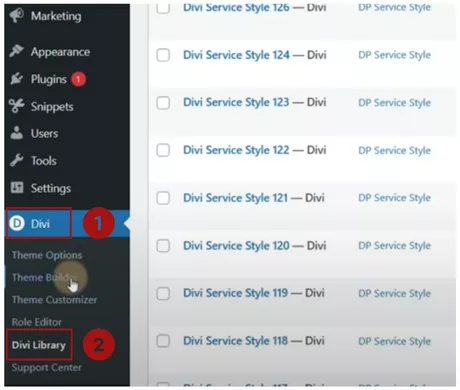Image resolution: width=460 pixels, height=390 pixels.
Task: Go to Theme Builder submenu
Action: click(x=44, y=277)
